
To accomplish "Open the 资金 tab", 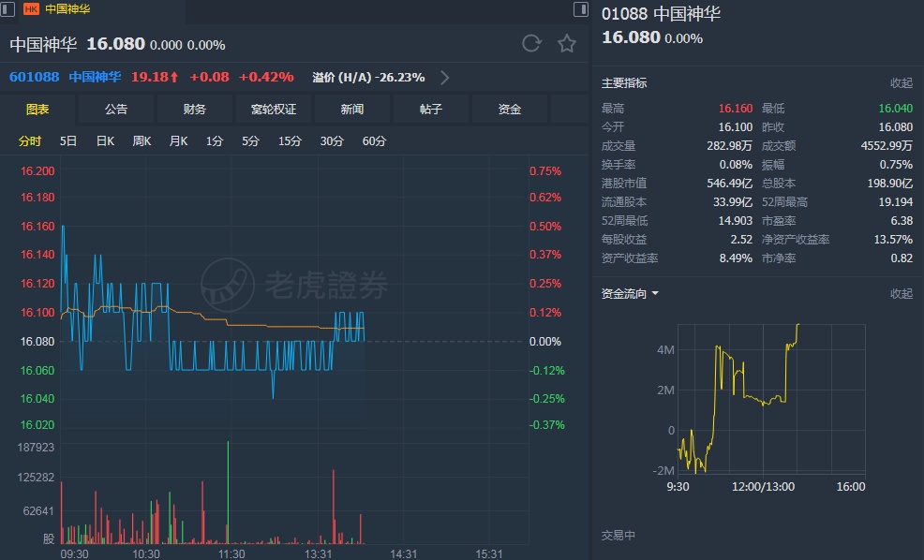I will [x=509, y=110].
